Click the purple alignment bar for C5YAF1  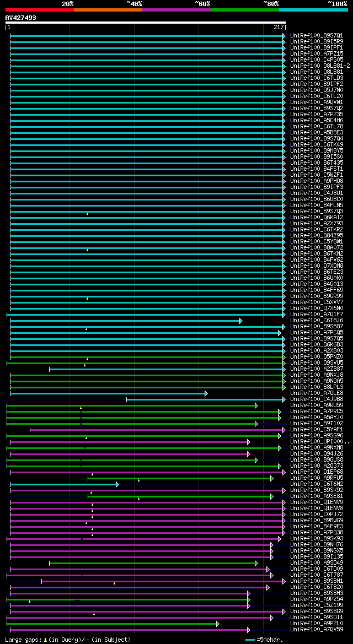(158, 430)
